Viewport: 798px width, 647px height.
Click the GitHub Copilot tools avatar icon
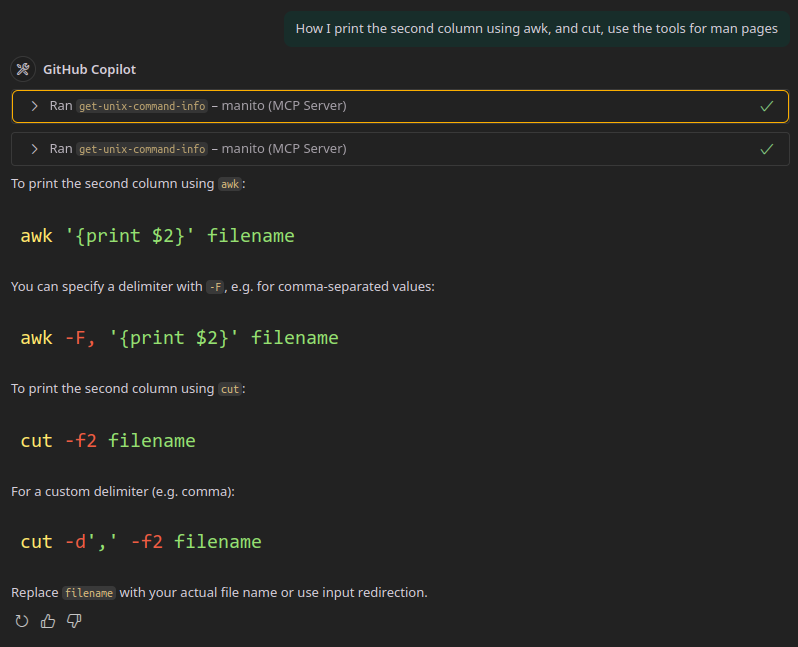click(23, 69)
